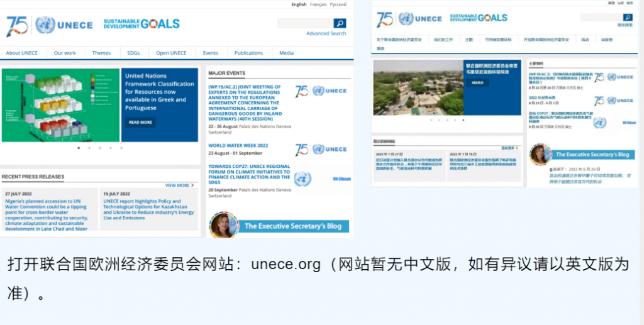Open 关于联合国欧洲经济委员会 in the Chinese page menu
Image resolution: width=644 pixels, height=325 pixels.
point(399,40)
